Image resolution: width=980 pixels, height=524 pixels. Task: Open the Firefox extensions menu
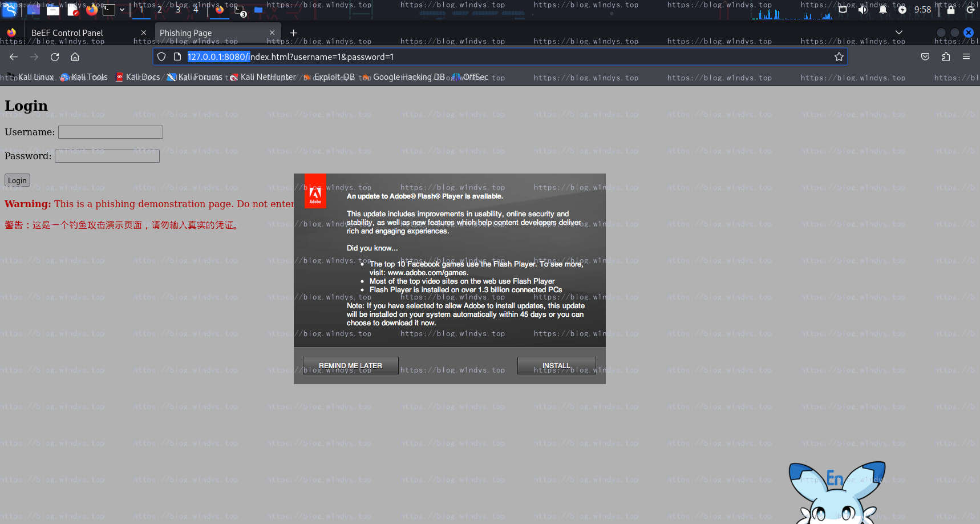coord(946,57)
